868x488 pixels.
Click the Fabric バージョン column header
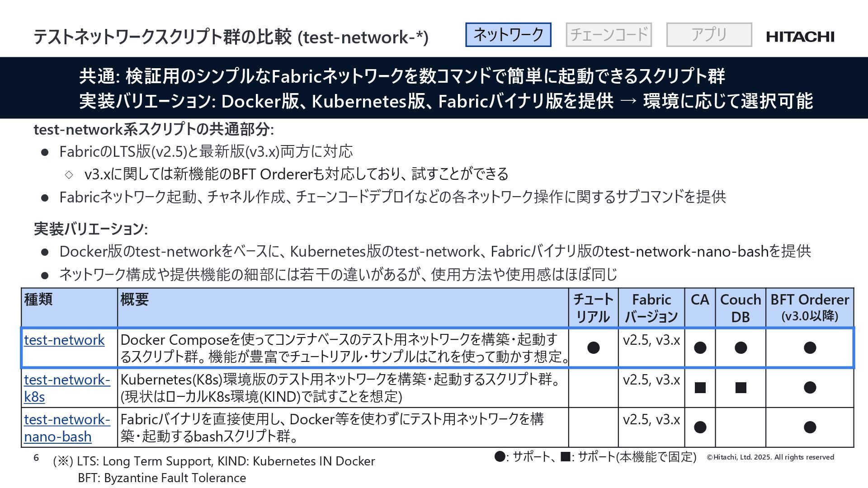point(651,308)
